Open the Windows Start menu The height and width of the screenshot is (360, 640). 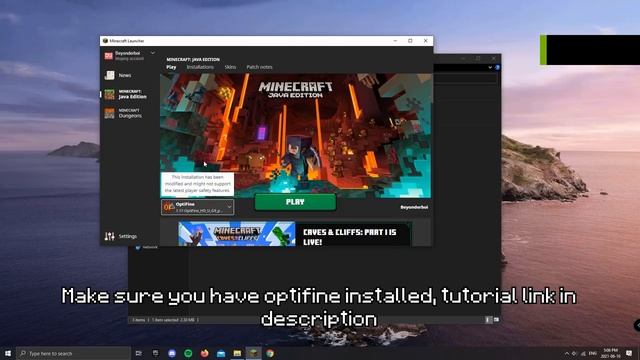click(x=8, y=353)
